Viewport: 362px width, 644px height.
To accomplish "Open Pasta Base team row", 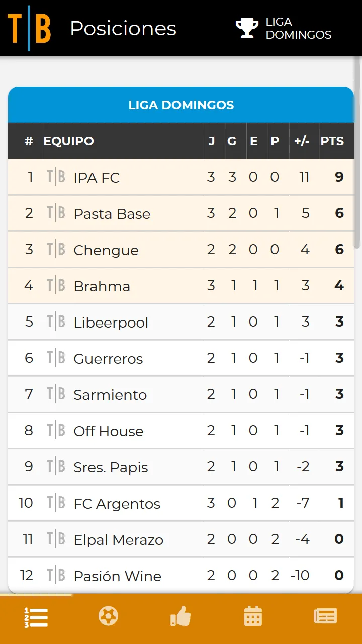I will pos(181,213).
